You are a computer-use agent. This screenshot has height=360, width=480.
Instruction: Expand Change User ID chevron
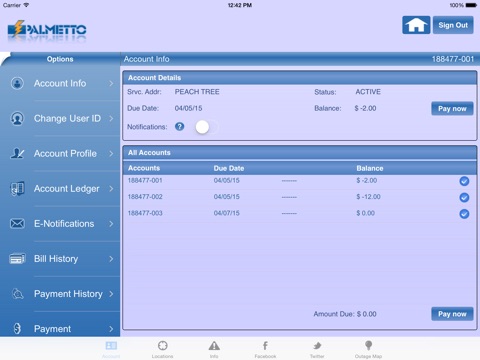click(111, 118)
